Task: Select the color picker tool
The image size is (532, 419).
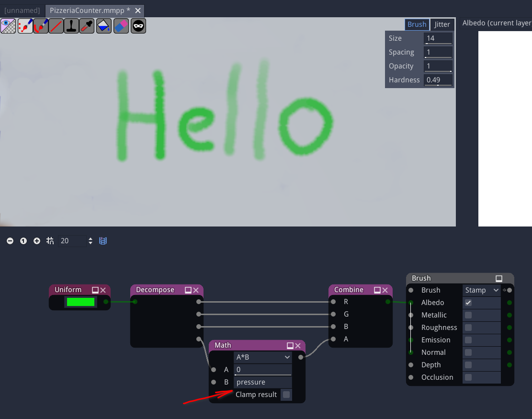Action: point(87,26)
